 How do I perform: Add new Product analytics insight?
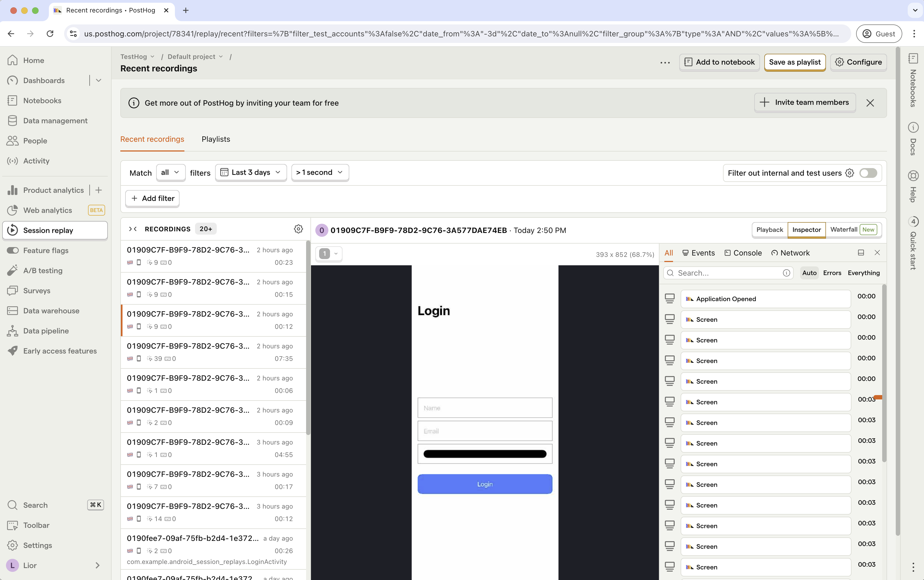tap(99, 190)
